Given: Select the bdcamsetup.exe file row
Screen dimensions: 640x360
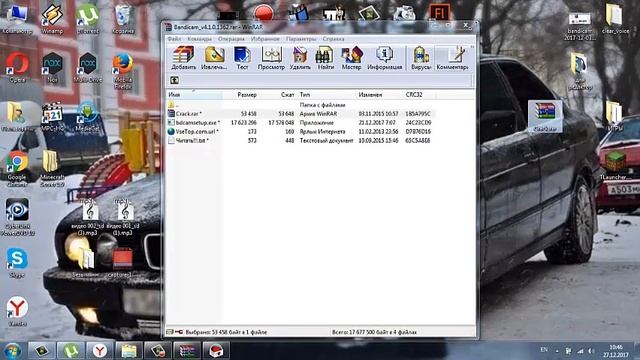Looking at the screenshot, I should (301, 122).
